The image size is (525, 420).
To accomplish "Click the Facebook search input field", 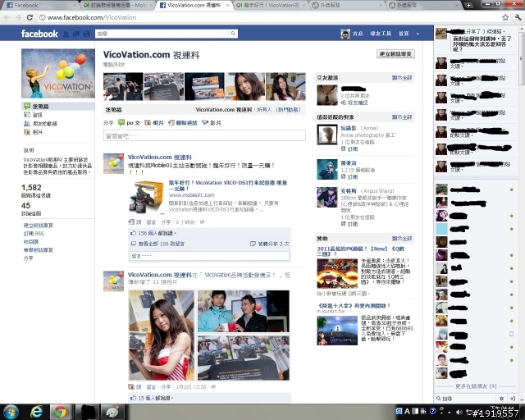I will click(162, 34).
